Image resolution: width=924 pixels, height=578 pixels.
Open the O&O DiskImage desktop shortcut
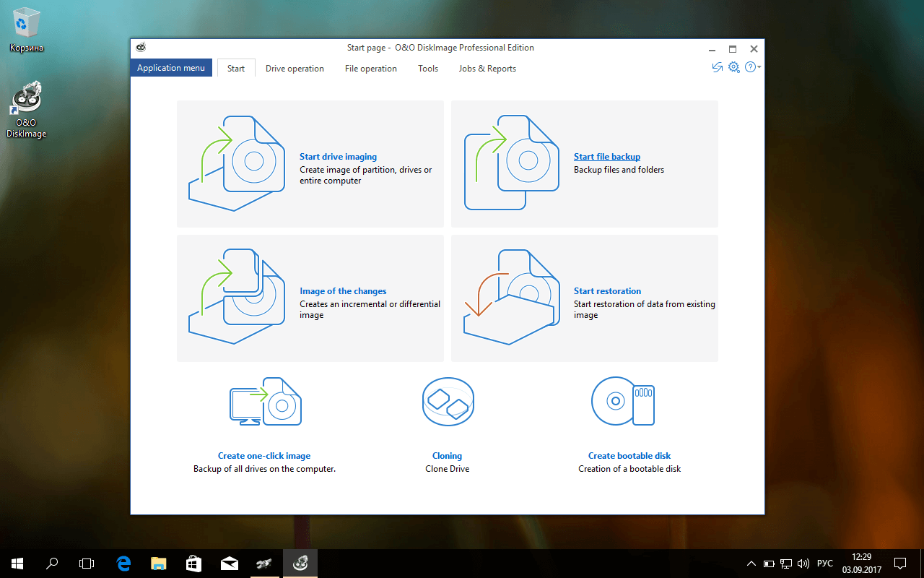pos(26,110)
